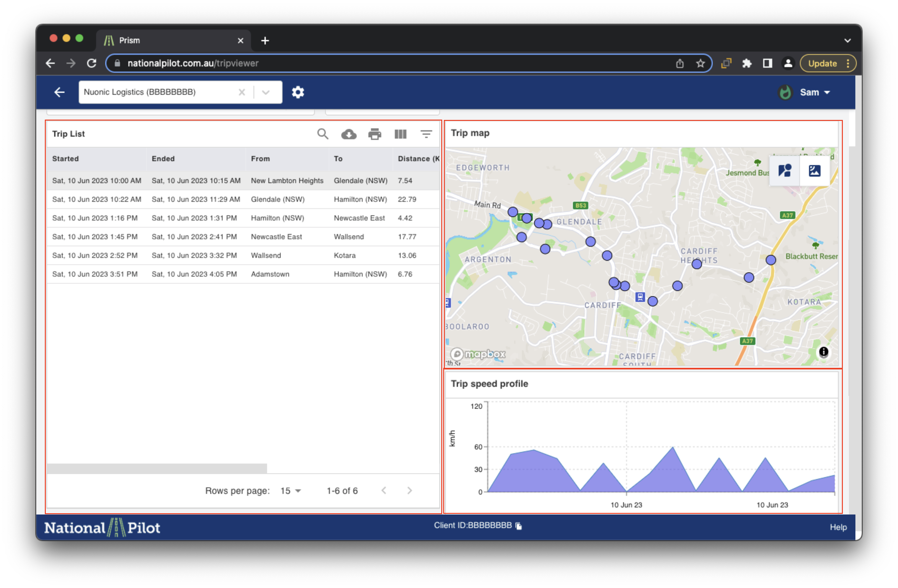Expand the Nuonic Logistics client dropdown

click(266, 92)
